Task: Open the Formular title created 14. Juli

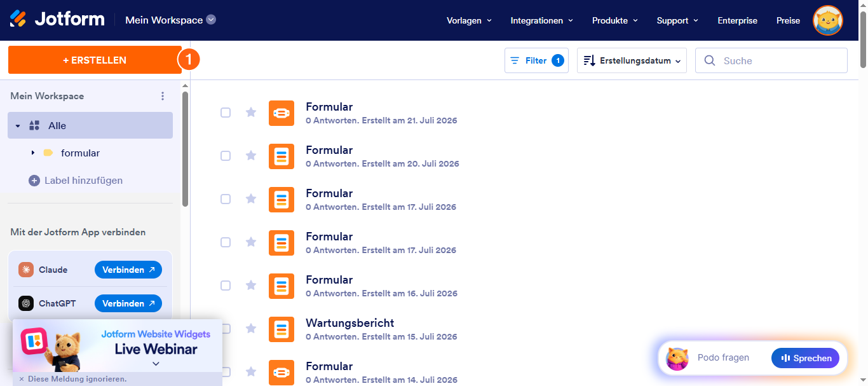Action: pyautogui.click(x=329, y=366)
